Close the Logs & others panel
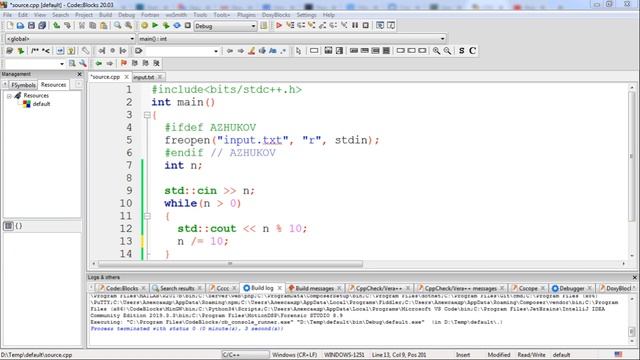The width and height of the screenshot is (640, 360). (635, 277)
